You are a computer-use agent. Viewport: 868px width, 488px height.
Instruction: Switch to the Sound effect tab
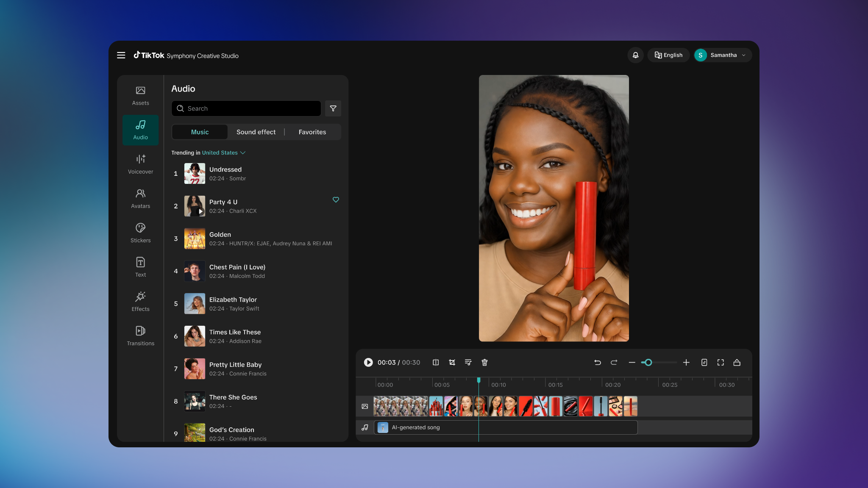click(256, 132)
